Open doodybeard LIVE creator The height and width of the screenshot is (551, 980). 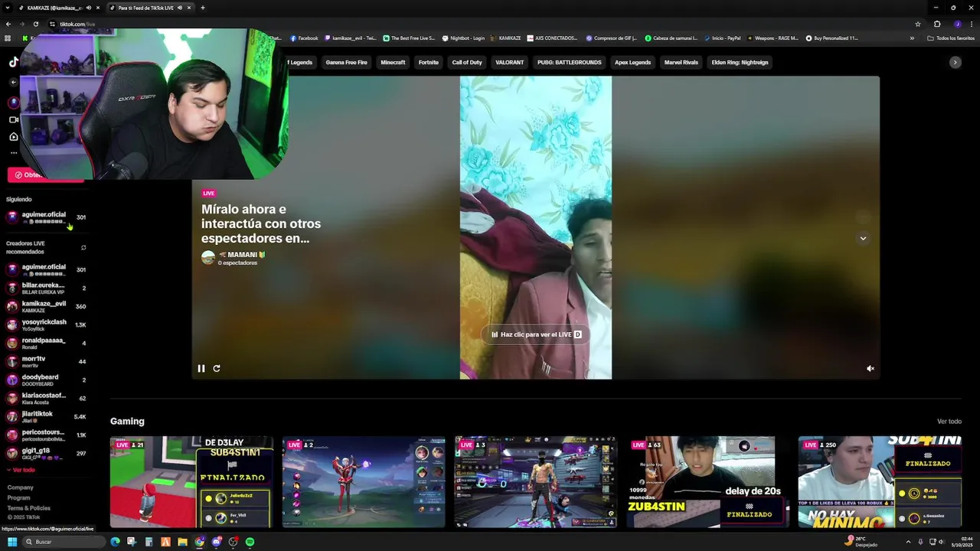tap(46, 380)
